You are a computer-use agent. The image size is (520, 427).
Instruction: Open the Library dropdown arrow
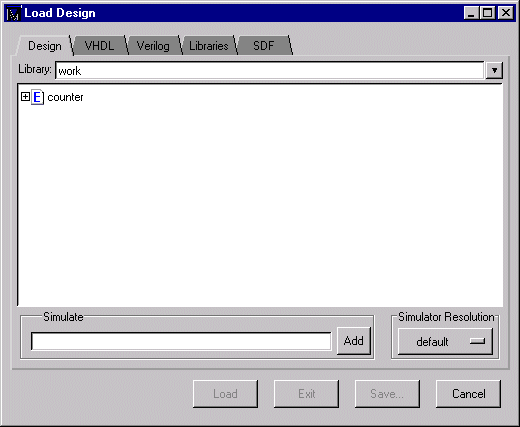[494, 70]
